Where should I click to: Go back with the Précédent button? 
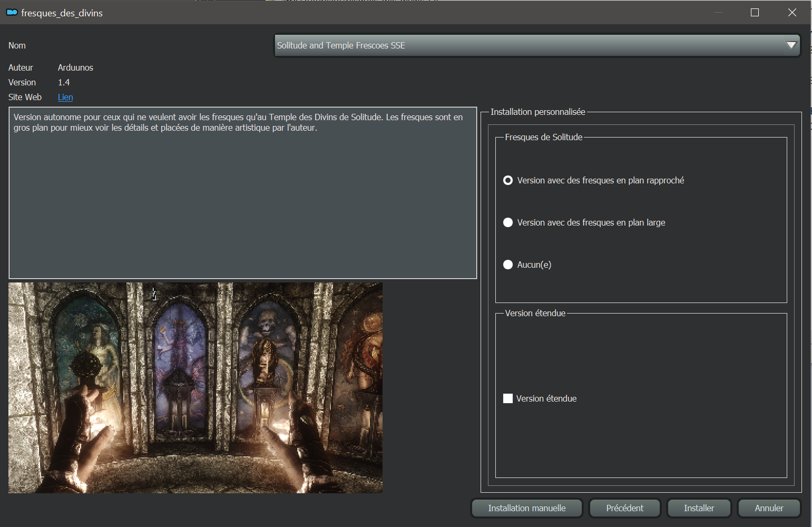pyautogui.click(x=624, y=508)
